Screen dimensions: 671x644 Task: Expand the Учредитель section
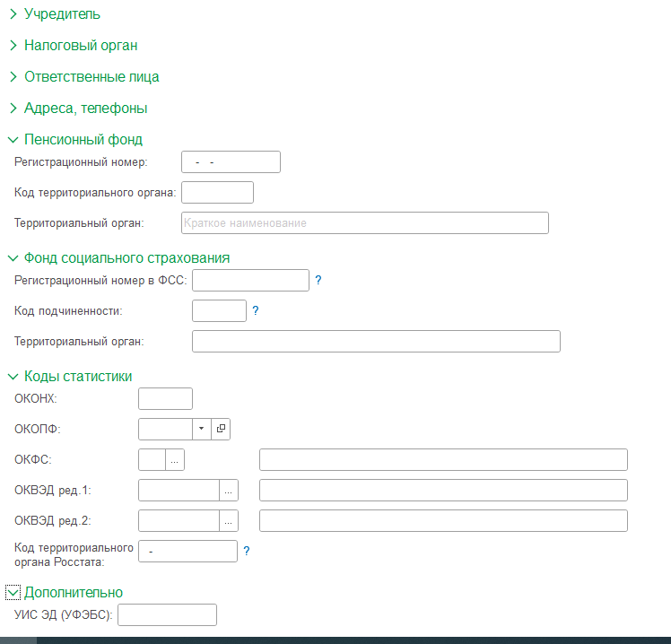pyautogui.click(x=13, y=14)
